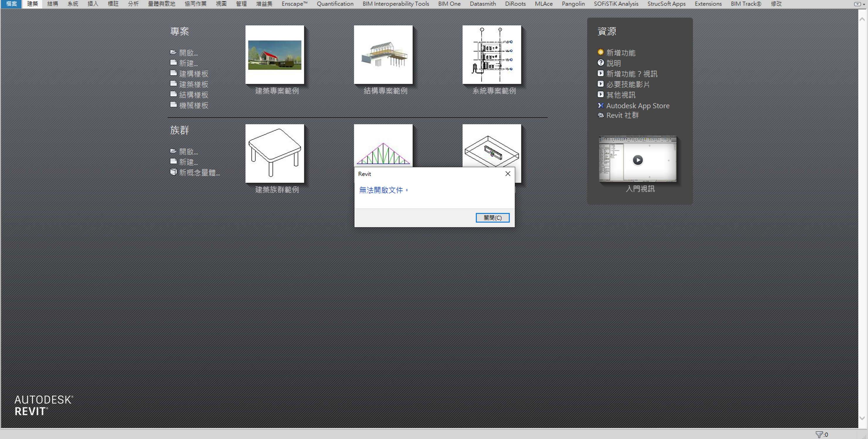Open the 建築族群範例 table thumbnail
Screen dimensions: 868x439
(x=275, y=153)
